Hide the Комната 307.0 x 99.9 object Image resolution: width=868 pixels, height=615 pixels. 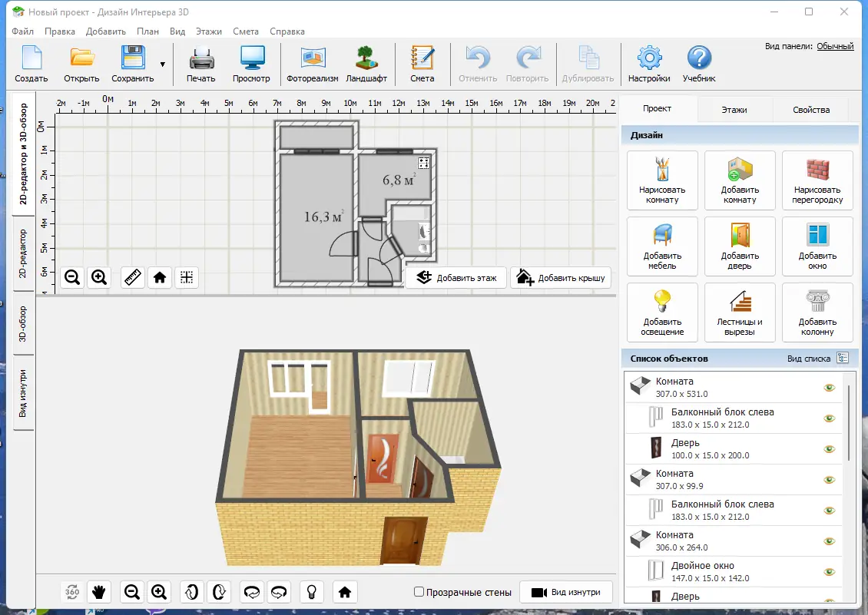pos(830,480)
